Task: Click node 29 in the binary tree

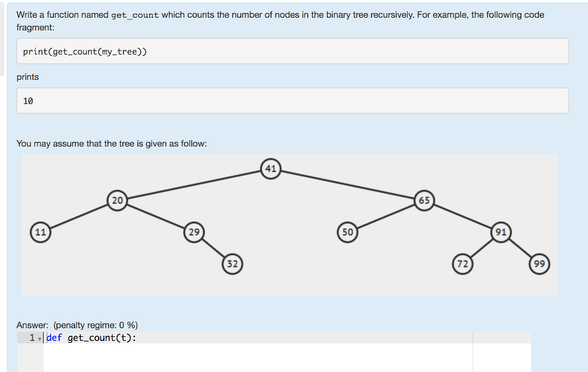Action: 194,232
